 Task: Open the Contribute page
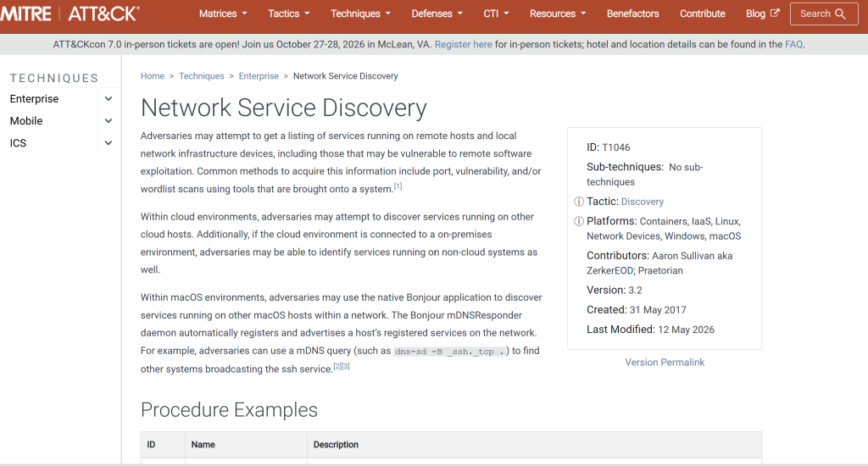pos(703,14)
